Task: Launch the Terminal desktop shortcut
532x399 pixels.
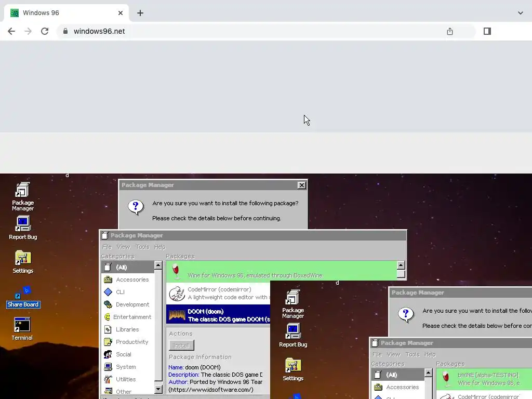Action: coord(22,329)
